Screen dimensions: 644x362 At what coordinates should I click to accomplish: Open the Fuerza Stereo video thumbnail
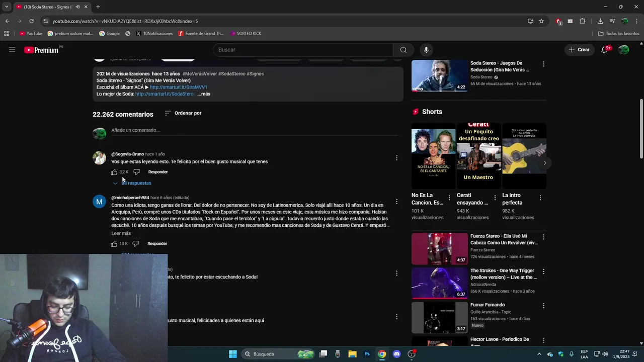coord(440,248)
